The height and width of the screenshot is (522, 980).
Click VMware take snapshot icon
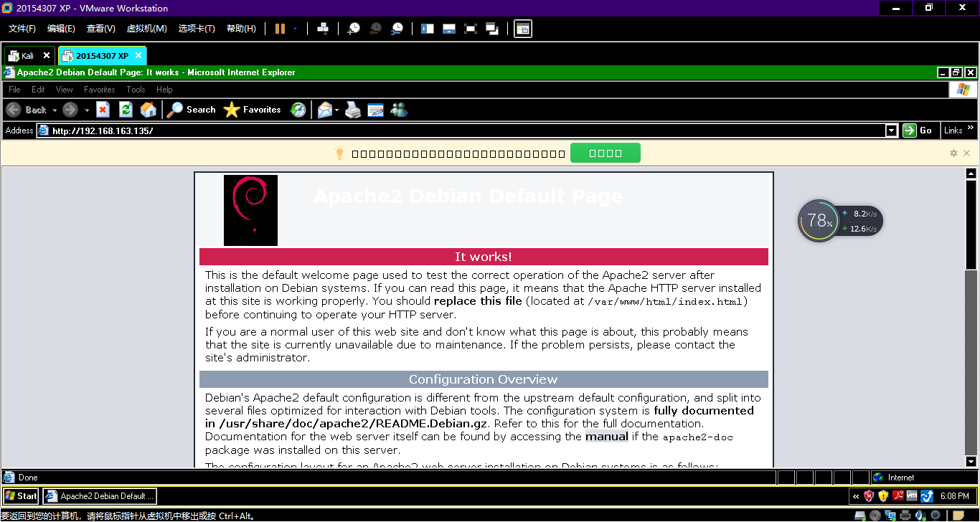click(x=354, y=29)
